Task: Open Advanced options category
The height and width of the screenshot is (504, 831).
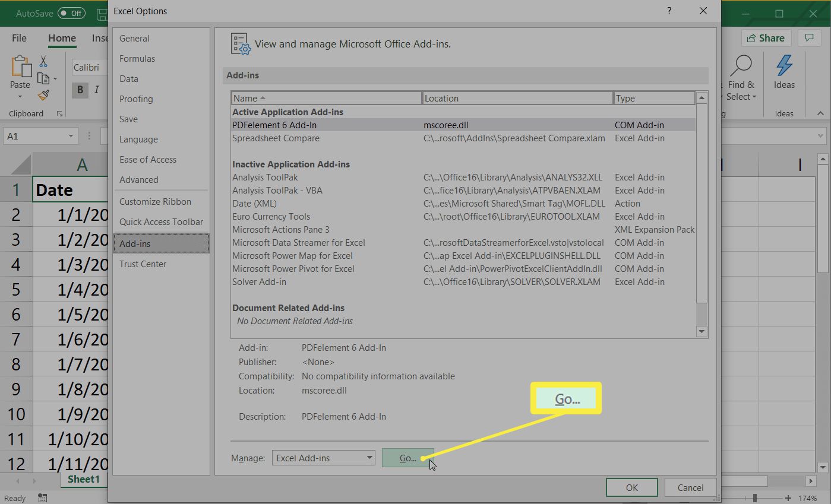Action: tap(161, 179)
